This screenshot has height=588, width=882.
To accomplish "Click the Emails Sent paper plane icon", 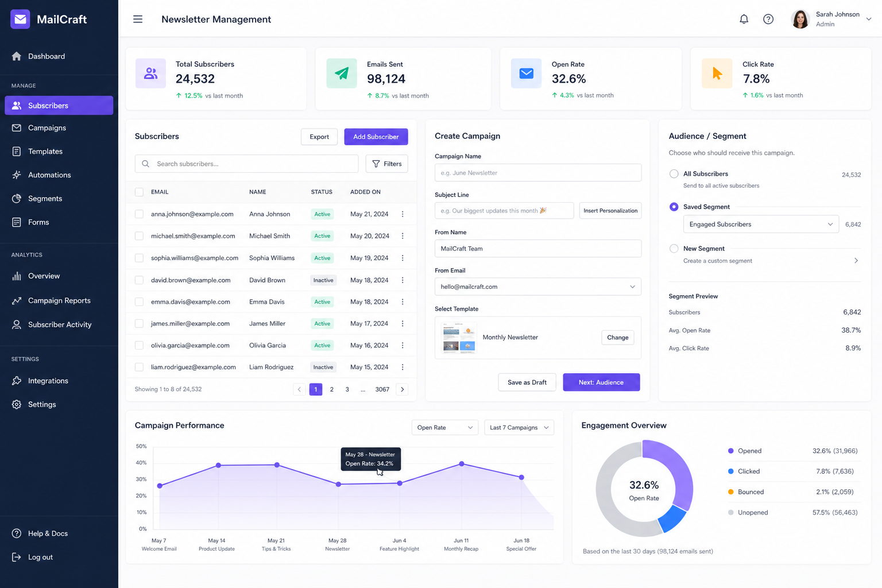I will tap(342, 73).
